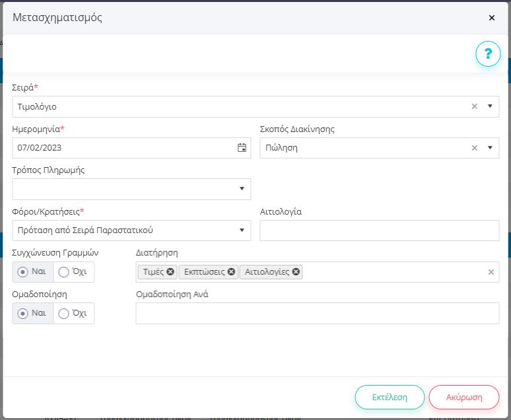The width and height of the screenshot is (511, 420).
Task: Clear the Πώληση movement purpose value
Action: coord(474,148)
